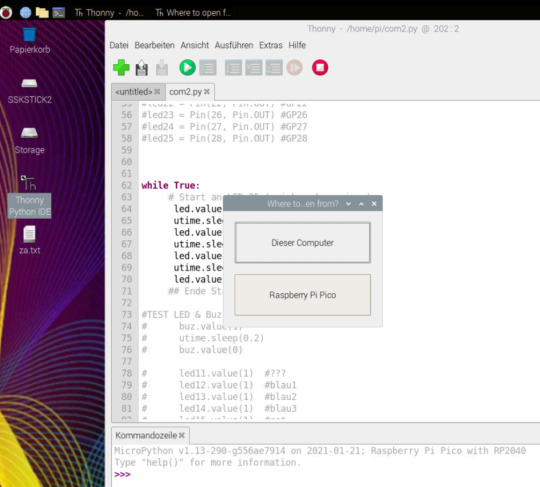
Task: Open the Hilfe menu
Action: 297,45
